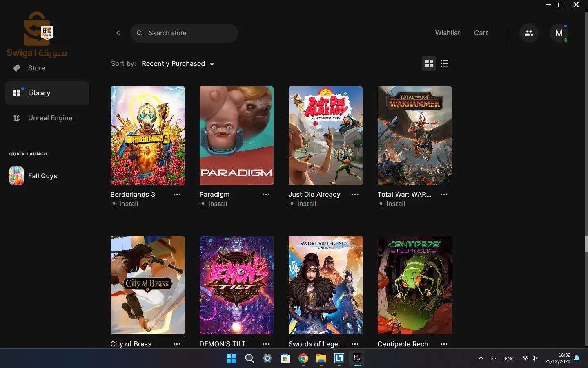Open Wi-Fi network settings in tray
This screenshot has height=368, width=588.
click(525, 359)
